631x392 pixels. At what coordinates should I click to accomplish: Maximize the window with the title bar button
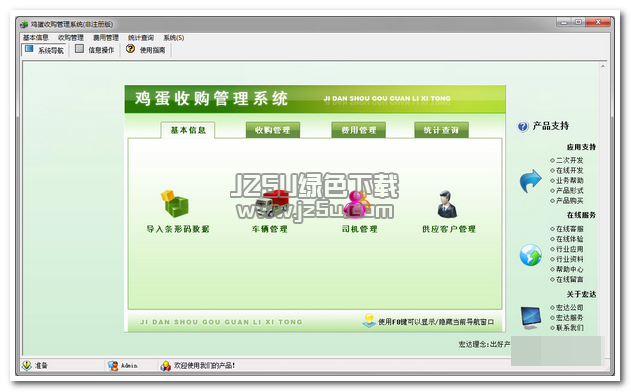(x=578, y=22)
